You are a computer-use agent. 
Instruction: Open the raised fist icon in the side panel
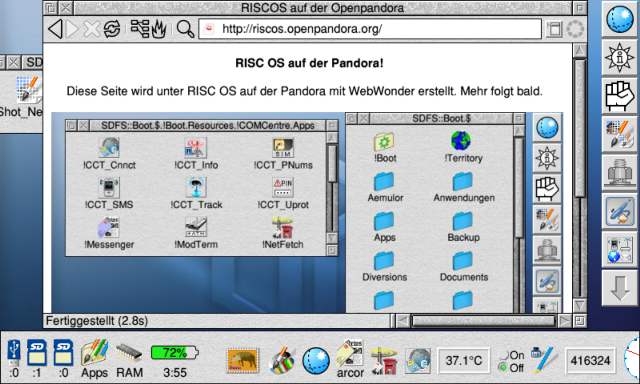[620, 97]
